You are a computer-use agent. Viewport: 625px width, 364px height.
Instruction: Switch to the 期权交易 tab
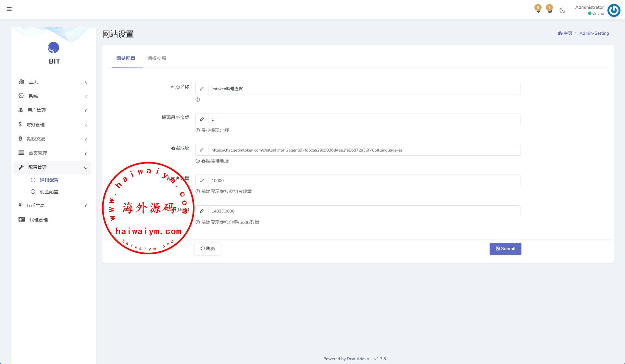tap(156, 58)
